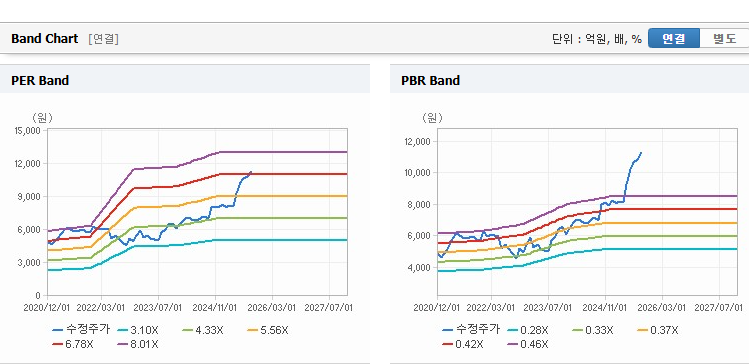Image resolution: width=749 pixels, height=364 pixels.
Task: Click the 10,000 axis label in PBR chart
Action: tap(417, 172)
